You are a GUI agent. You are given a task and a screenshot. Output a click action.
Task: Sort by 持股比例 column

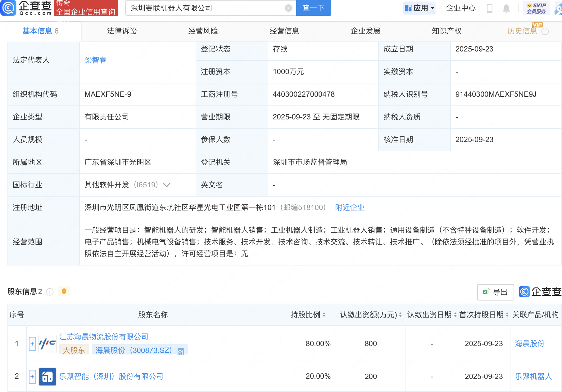tap(324, 315)
